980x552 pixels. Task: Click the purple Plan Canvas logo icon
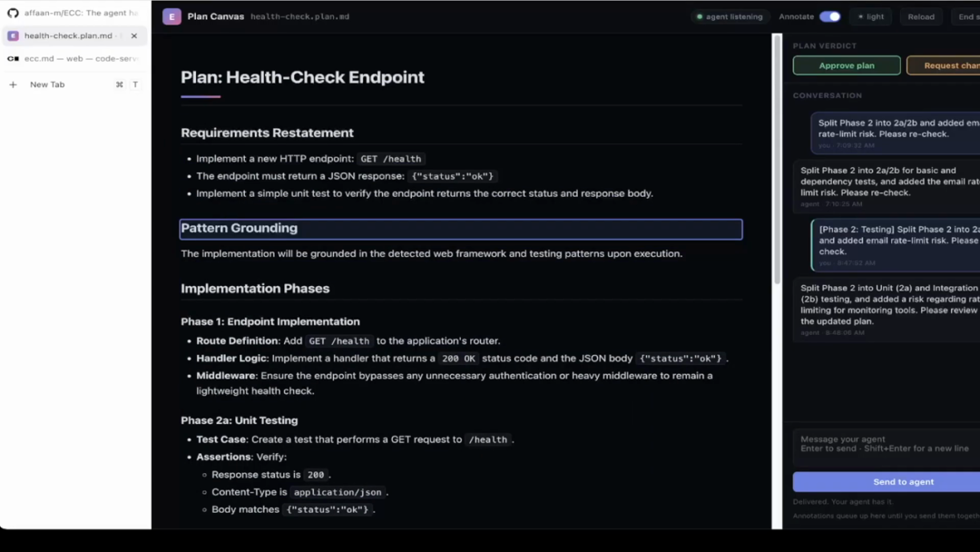coord(171,17)
